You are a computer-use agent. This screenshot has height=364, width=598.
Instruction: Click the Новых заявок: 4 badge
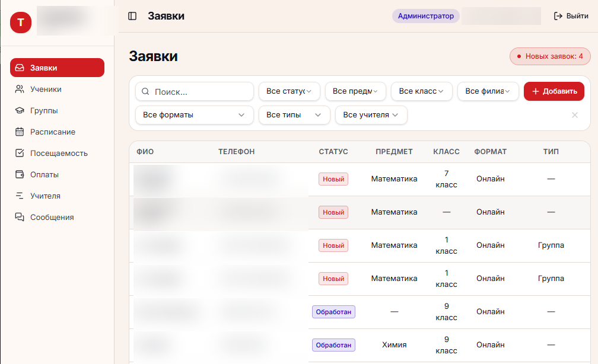tap(550, 56)
